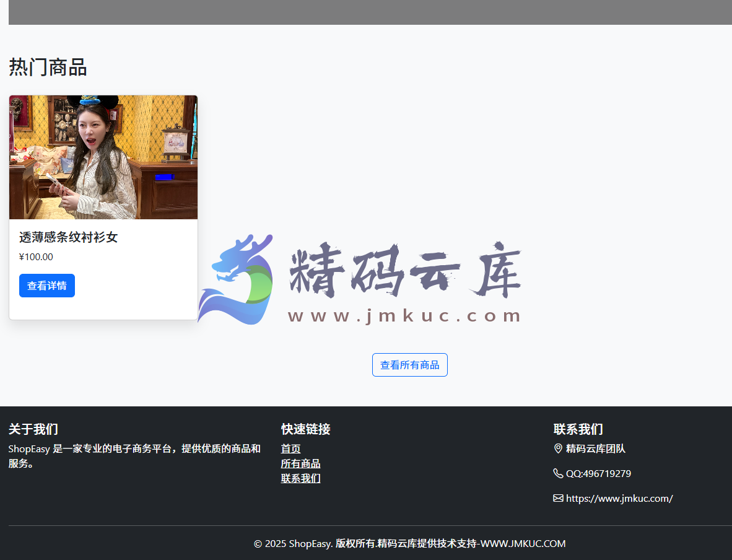Select the © 2025 ShopEasy copyright line
732x560 pixels.
pos(409,544)
